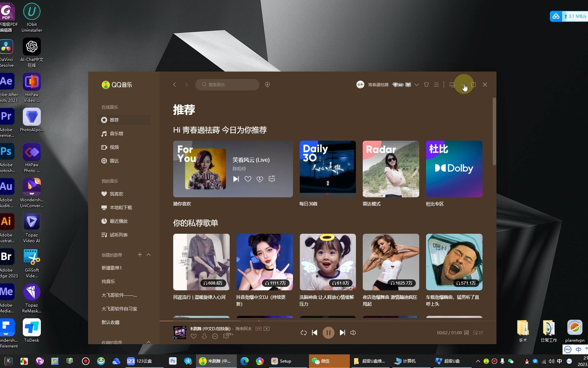This screenshot has height=368, width=588.
Task: Click in the 搜索音乐 search field
Action: pyautogui.click(x=227, y=85)
